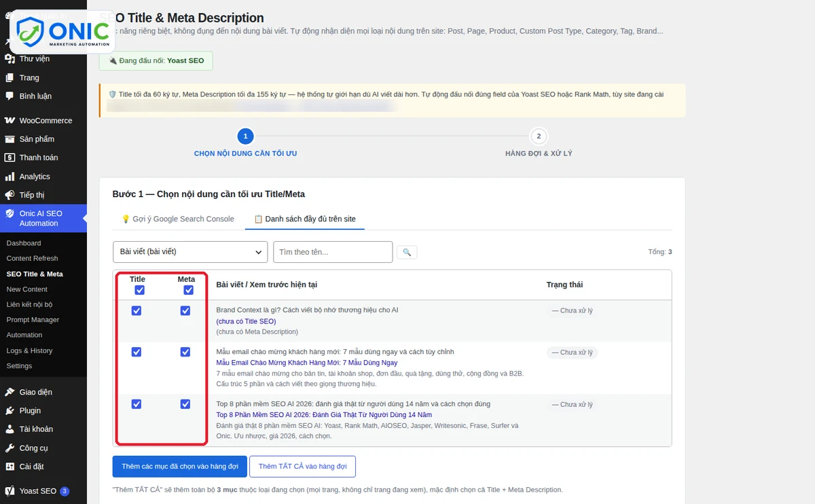This screenshot has width=815, height=504.
Task: Uncheck Title for the Mẫu email chào mừng post
Action: click(x=137, y=352)
